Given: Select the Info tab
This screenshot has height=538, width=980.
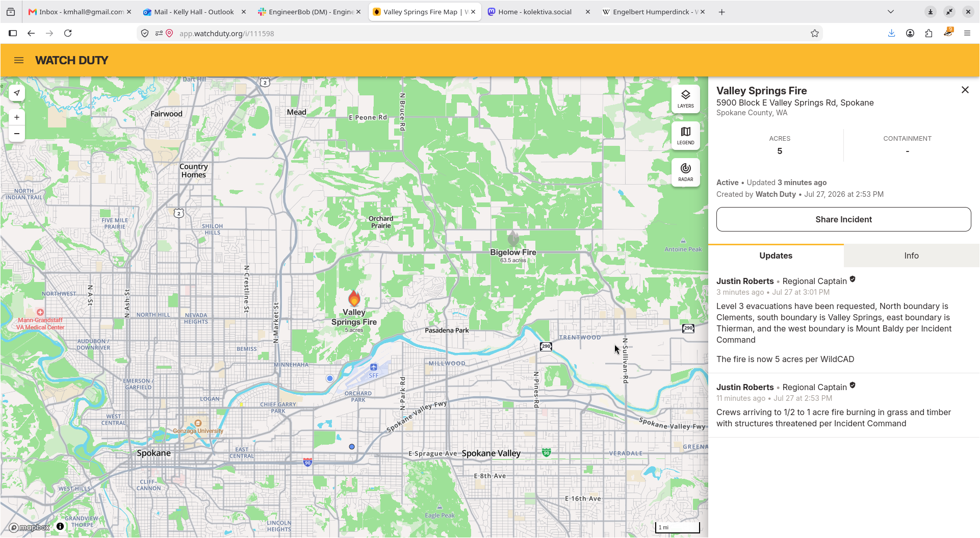Looking at the screenshot, I should pos(911,255).
